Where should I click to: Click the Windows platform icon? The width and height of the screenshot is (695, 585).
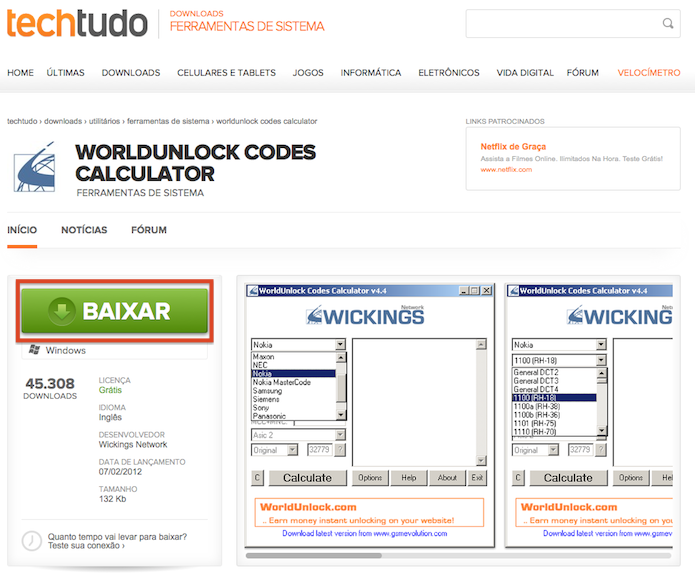(34, 350)
